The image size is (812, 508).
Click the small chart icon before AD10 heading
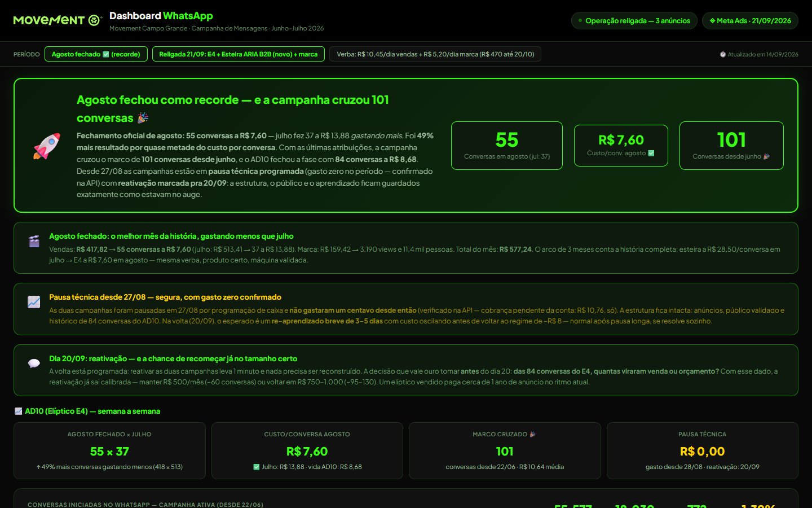(x=18, y=411)
